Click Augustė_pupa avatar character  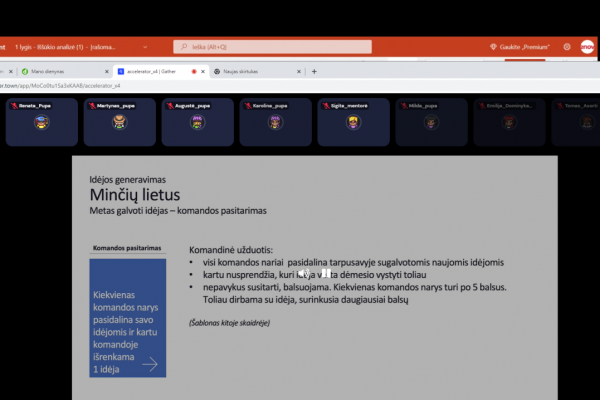[197, 122]
